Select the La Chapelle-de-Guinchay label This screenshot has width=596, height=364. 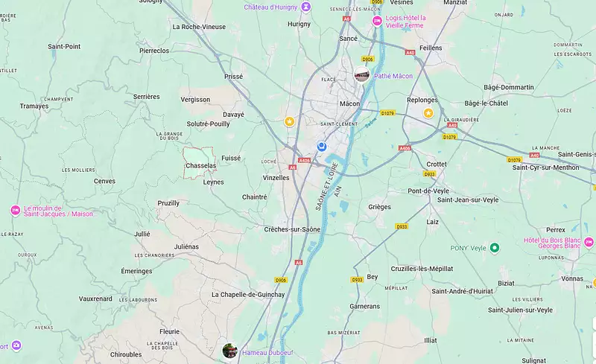(248, 295)
